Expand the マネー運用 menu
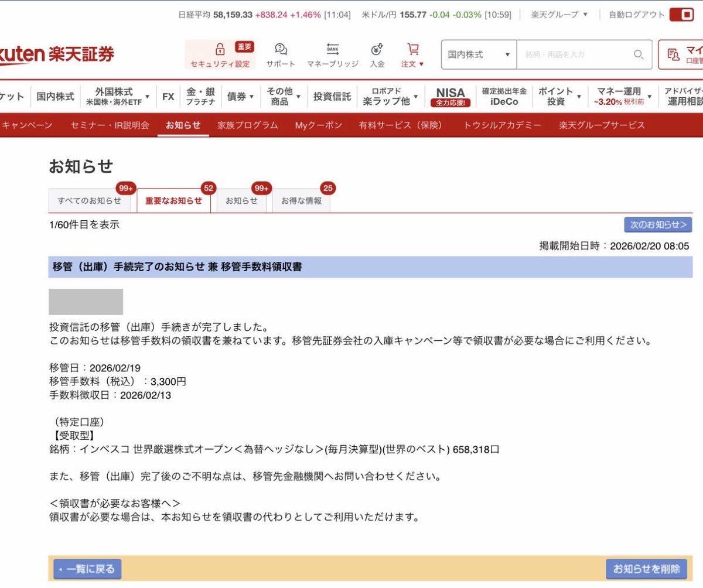The width and height of the screenshot is (703, 588). pyautogui.click(x=623, y=97)
